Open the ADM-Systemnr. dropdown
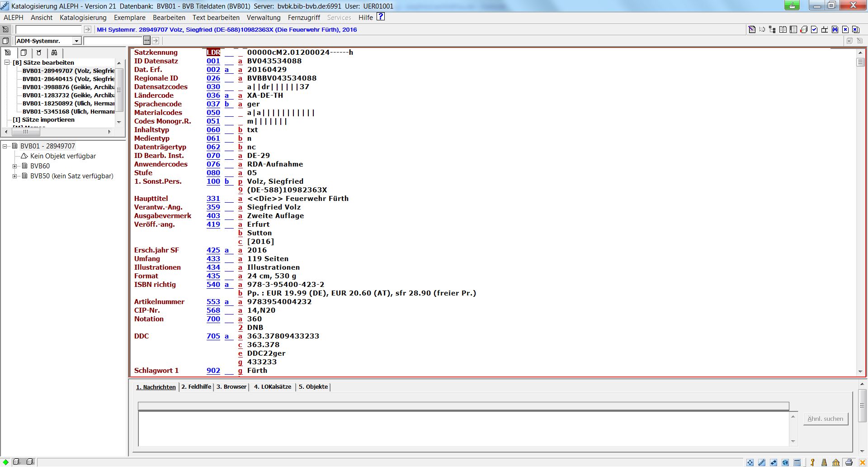The width and height of the screenshot is (868, 467). [76, 41]
